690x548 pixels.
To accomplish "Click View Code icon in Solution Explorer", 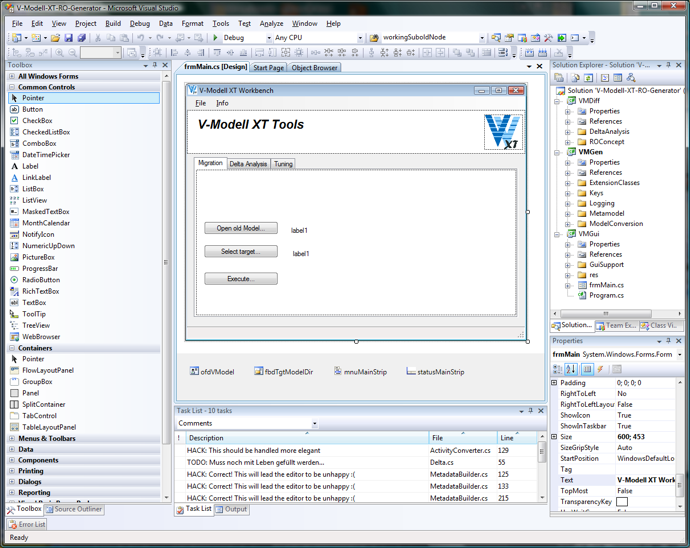I will point(605,78).
